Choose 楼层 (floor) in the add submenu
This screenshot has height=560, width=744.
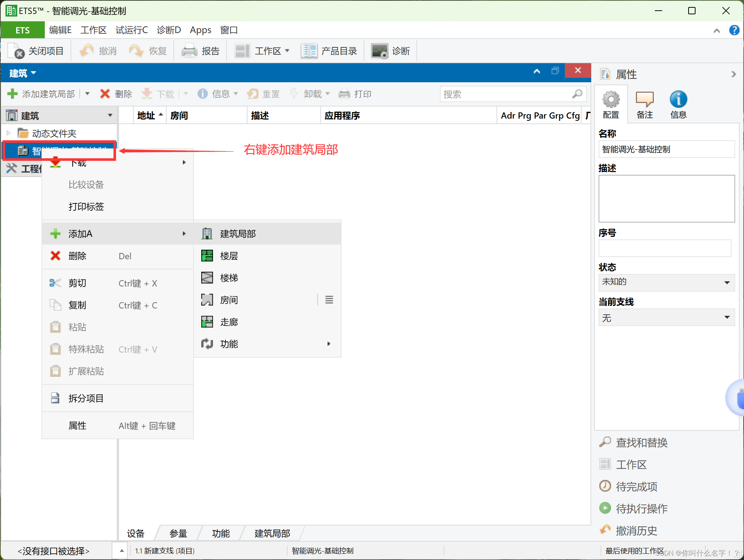click(229, 256)
